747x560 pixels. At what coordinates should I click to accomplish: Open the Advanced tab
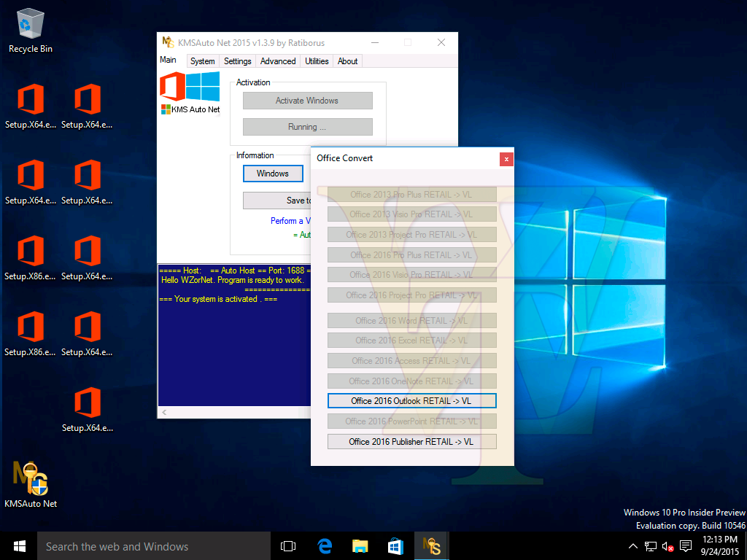click(x=278, y=61)
